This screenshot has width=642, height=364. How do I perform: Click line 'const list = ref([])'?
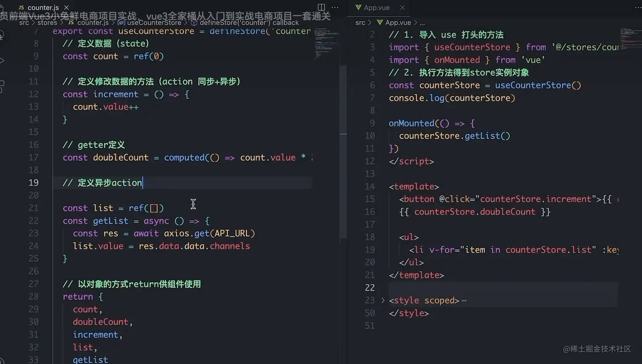pos(113,208)
